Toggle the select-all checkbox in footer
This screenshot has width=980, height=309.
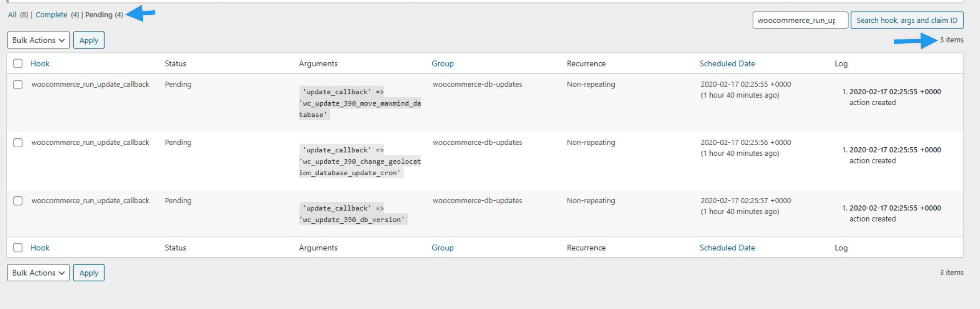tap(18, 248)
